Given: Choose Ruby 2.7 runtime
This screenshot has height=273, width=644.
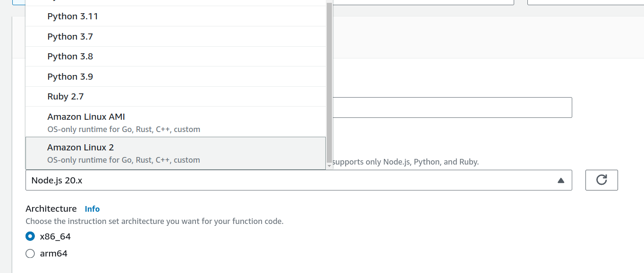Looking at the screenshot, I should (x=66, y=96).
